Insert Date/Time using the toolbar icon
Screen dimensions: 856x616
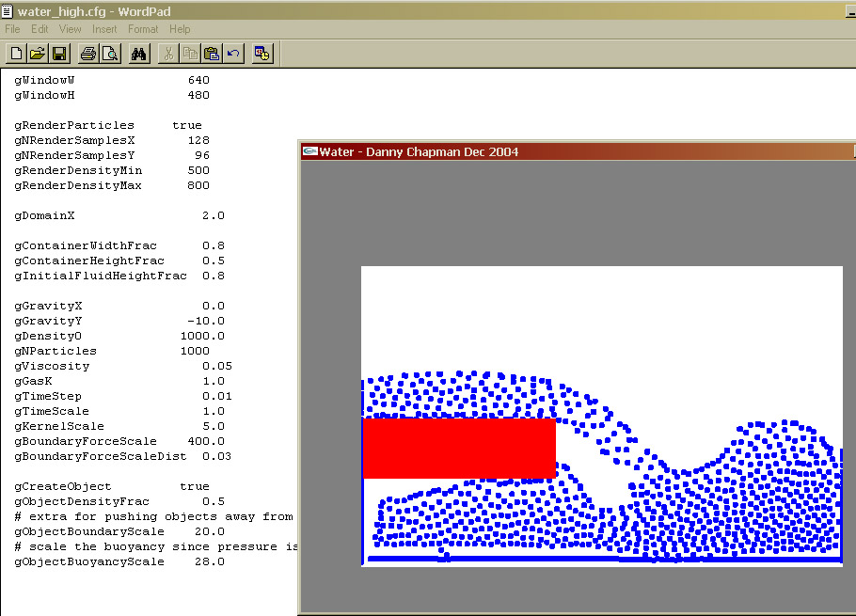tap(262, 54)
